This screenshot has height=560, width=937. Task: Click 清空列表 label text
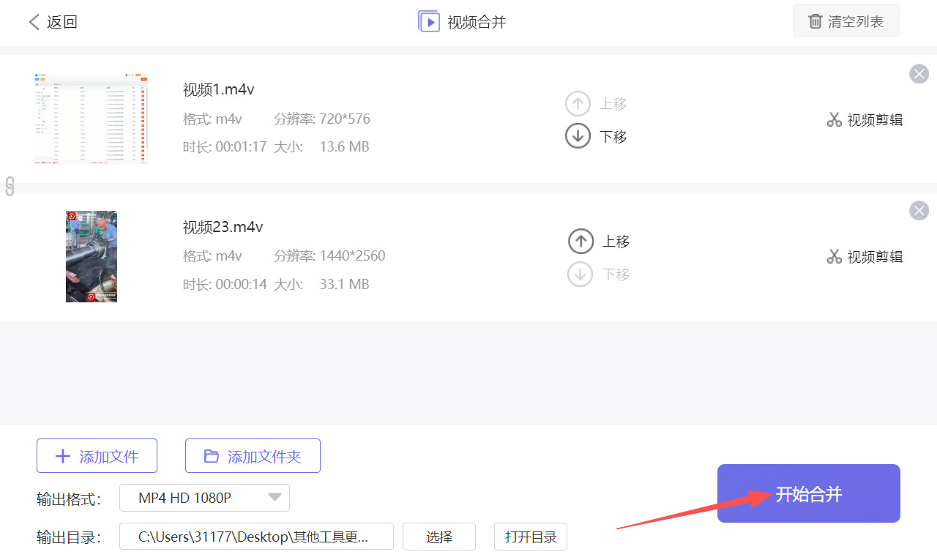point(856,22)
